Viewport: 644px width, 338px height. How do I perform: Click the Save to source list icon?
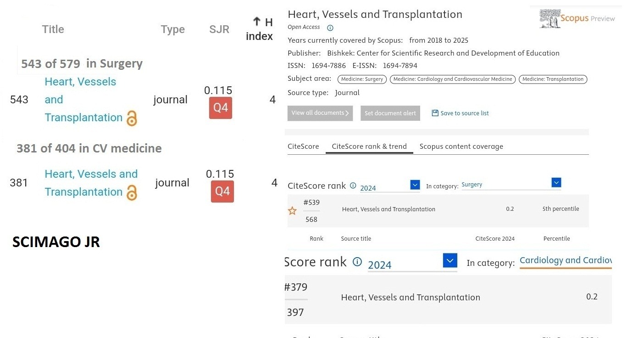(x=435, y=113)
